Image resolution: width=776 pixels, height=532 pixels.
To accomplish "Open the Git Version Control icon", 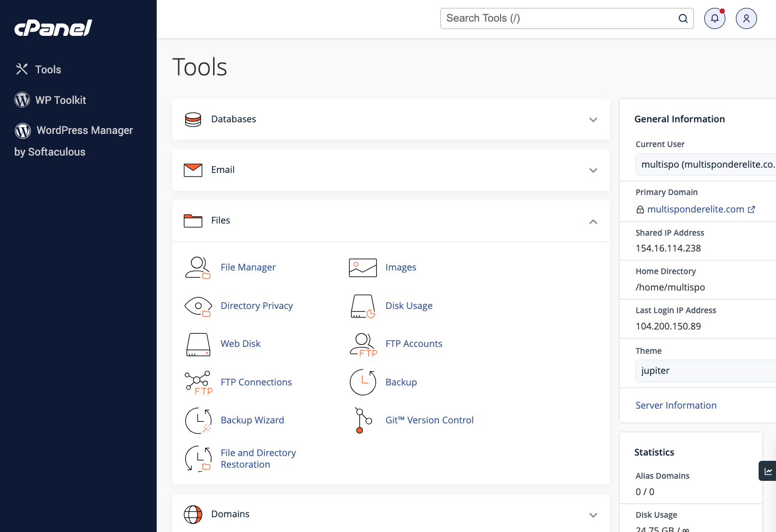I will pos(363,421).
